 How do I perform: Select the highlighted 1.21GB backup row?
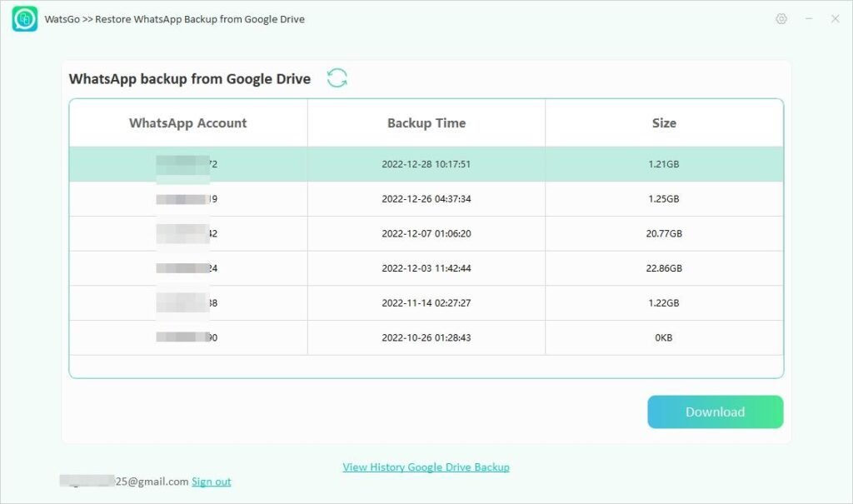(x=426, y=163)
